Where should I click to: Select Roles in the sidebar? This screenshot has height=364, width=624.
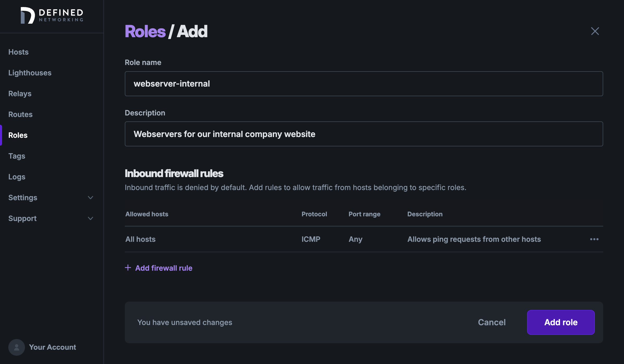pyautogui.click(x=18, y=135)
